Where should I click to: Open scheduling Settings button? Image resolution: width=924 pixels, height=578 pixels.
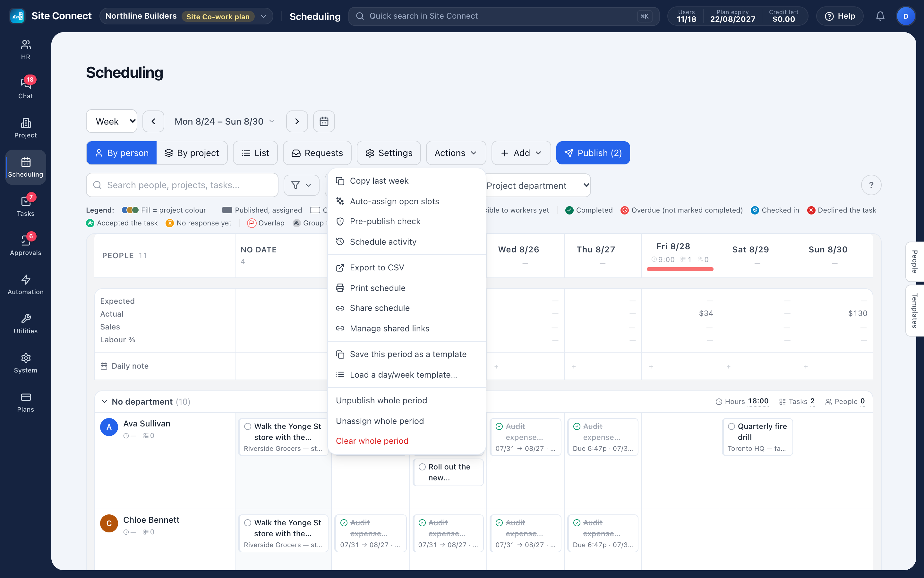[389, 153]
